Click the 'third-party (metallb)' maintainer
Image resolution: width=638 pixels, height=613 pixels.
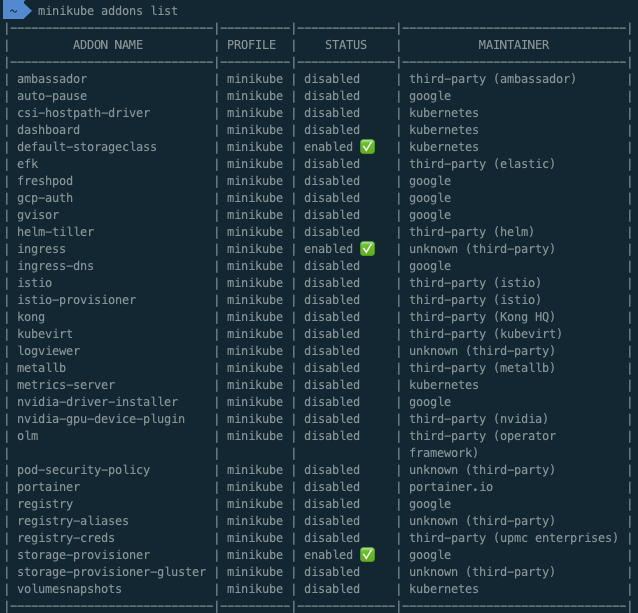click(x=482, y=368)
